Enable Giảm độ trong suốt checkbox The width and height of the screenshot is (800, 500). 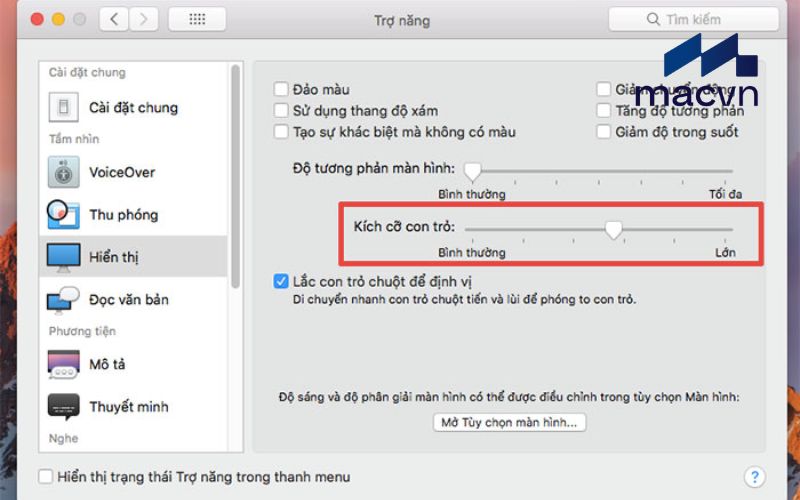pos(604,132)
